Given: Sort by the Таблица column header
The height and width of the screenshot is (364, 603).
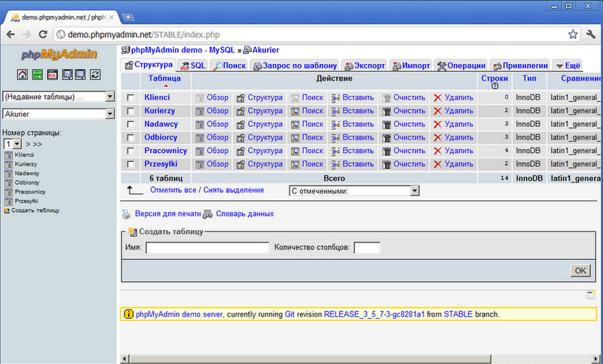Looking at the screenshot, I should pos(164,78).
